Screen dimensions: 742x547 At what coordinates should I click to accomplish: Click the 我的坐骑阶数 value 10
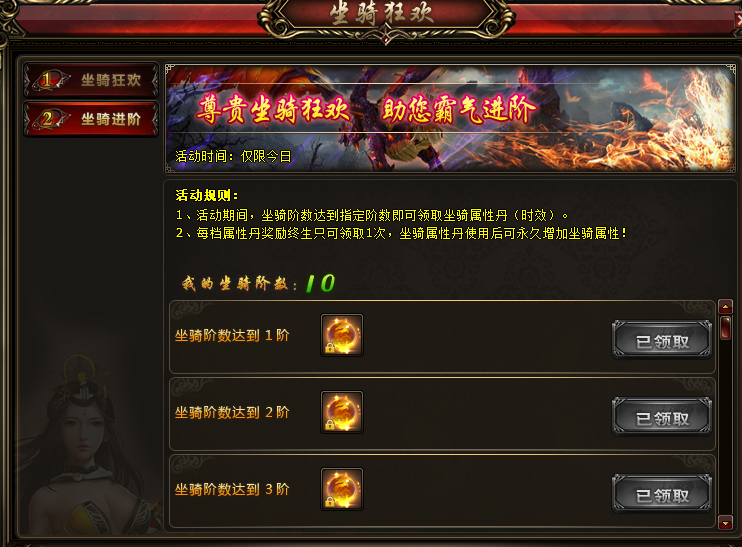pyautogui.click(x=320, y=283)
